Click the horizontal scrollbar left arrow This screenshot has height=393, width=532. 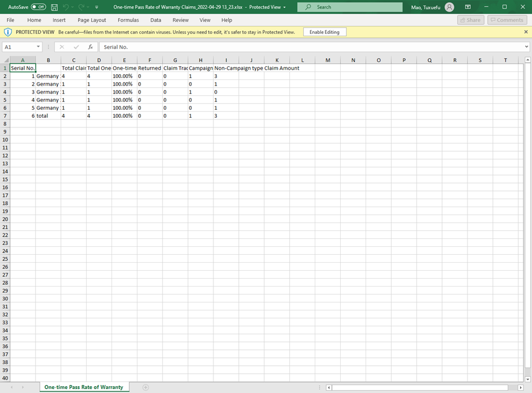tap(328, 387)
